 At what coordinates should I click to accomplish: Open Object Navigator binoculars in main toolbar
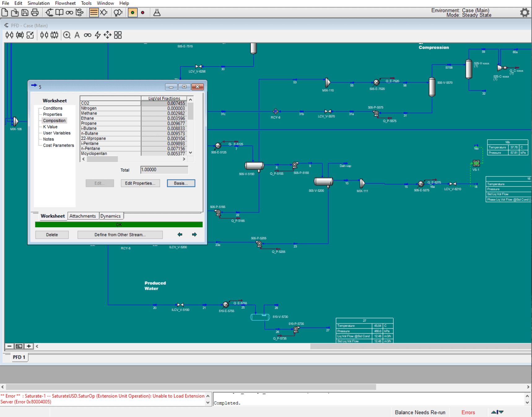pyautogui.click(x=69, y=13)
